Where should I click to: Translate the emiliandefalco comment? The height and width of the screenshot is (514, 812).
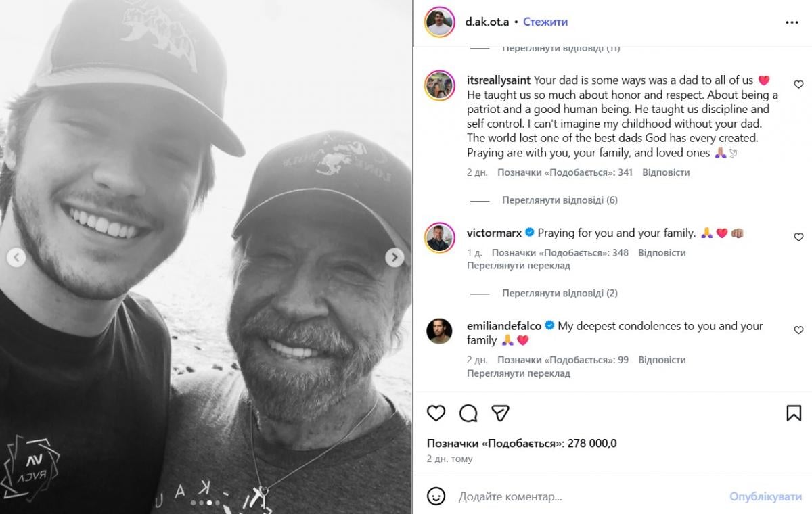(518, 373)
